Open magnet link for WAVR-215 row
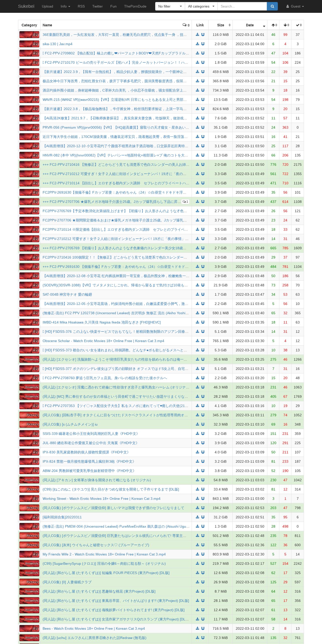Viewport: 322px width, 644px height. tap(203, 100)
